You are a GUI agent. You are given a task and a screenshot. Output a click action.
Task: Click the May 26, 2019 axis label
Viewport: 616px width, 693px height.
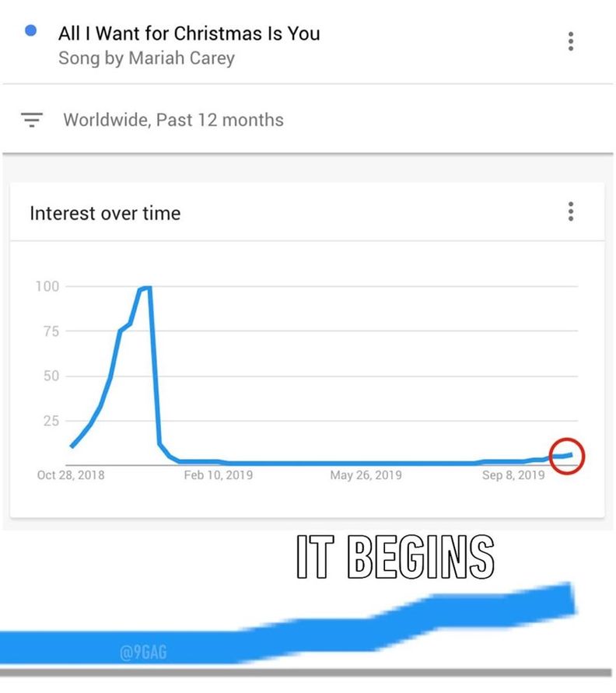pos(366,475)
